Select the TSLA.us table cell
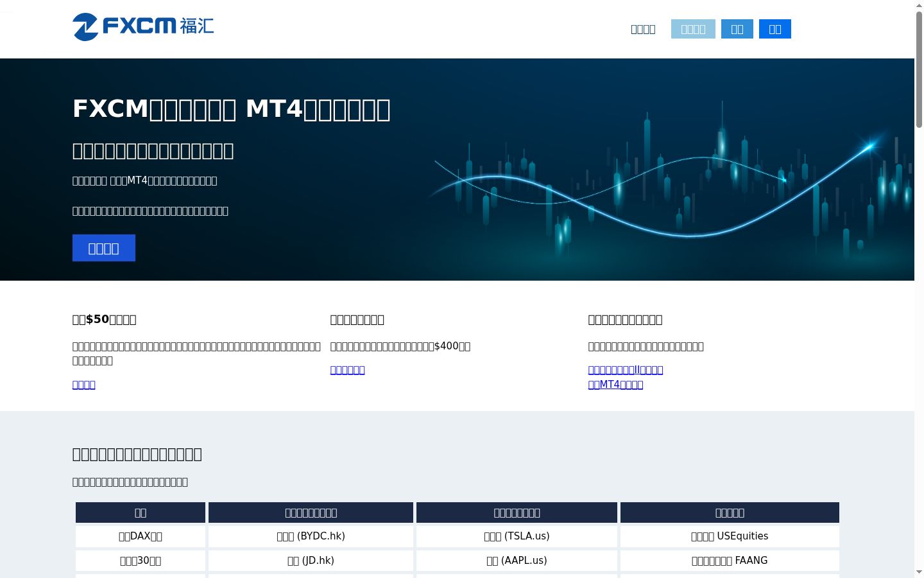This screenshot has width=924, height=578. pos(517,536)
